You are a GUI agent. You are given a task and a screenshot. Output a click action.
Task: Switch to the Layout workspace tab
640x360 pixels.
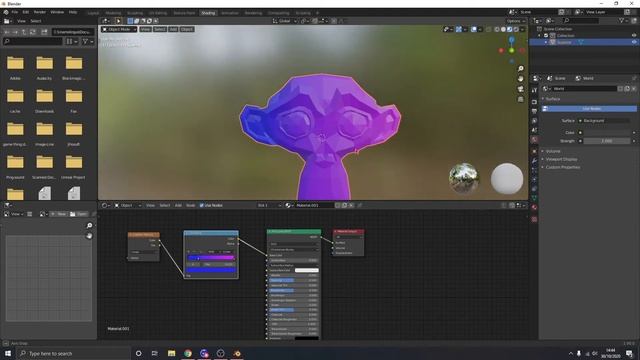pos(93,13)
